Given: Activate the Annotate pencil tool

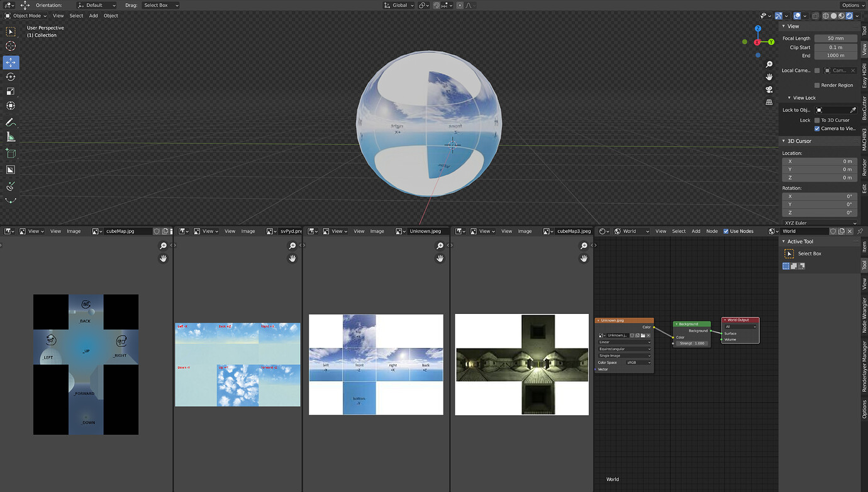Looking at the screenshot, I should [x=11, y=122].
